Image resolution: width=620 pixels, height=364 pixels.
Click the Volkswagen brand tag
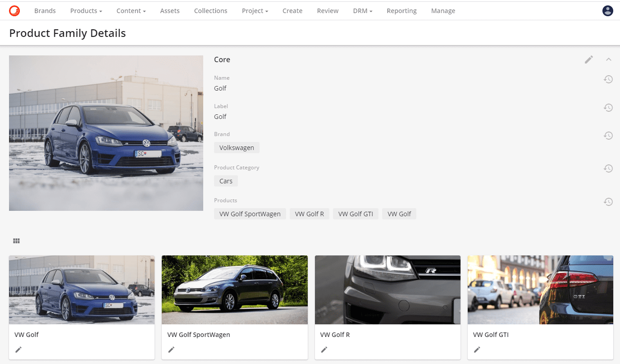(237, 148)
